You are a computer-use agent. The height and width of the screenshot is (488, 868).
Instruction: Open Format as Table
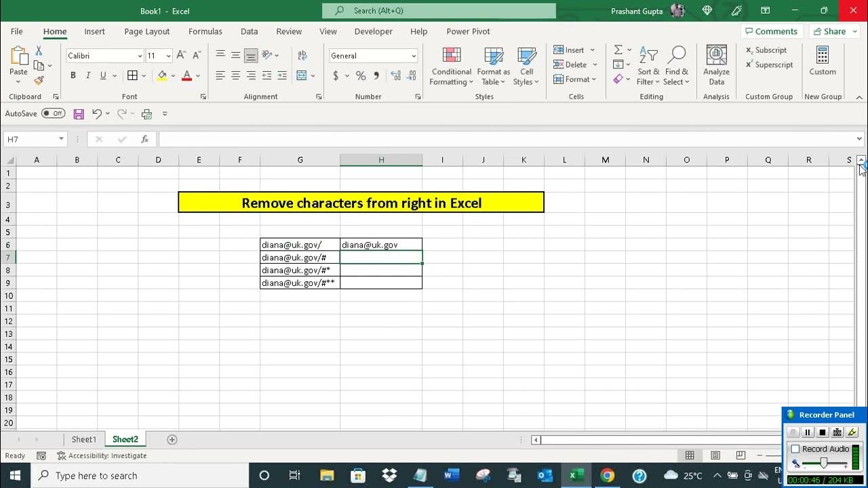[x=494, y=66]
